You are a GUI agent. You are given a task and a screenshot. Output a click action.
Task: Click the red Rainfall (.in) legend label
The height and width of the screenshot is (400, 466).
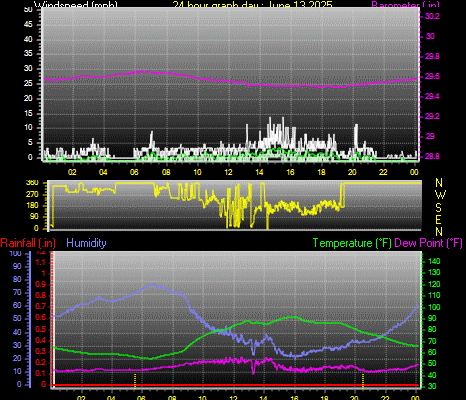click(x=28, y=243)
